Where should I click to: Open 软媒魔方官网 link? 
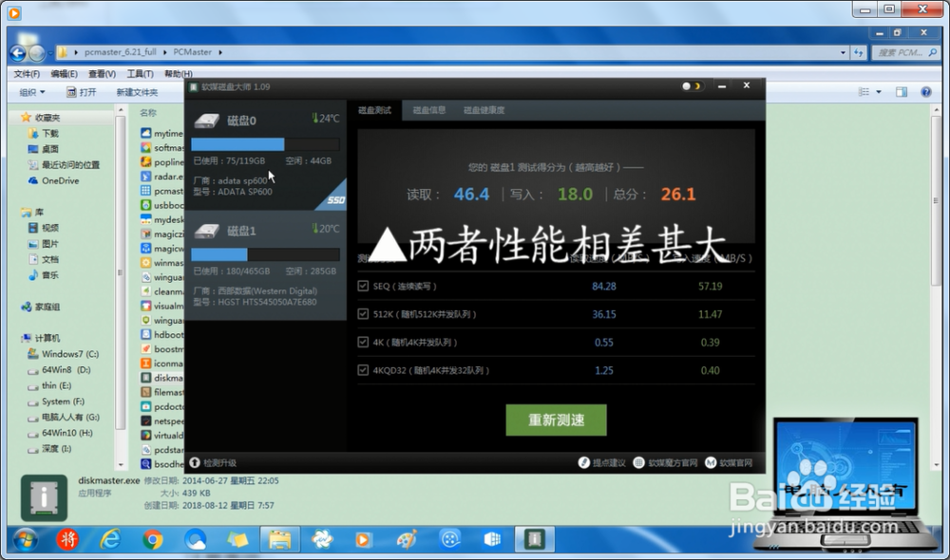665,462
